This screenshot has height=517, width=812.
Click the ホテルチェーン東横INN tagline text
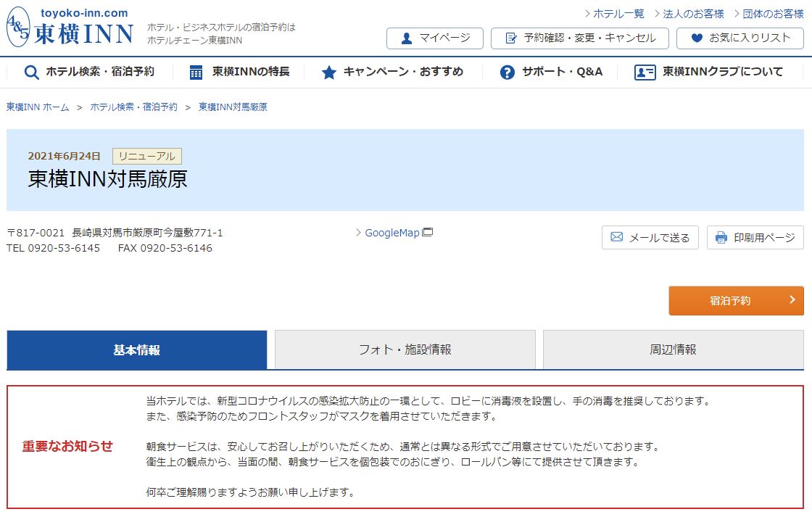pos(195,41)
